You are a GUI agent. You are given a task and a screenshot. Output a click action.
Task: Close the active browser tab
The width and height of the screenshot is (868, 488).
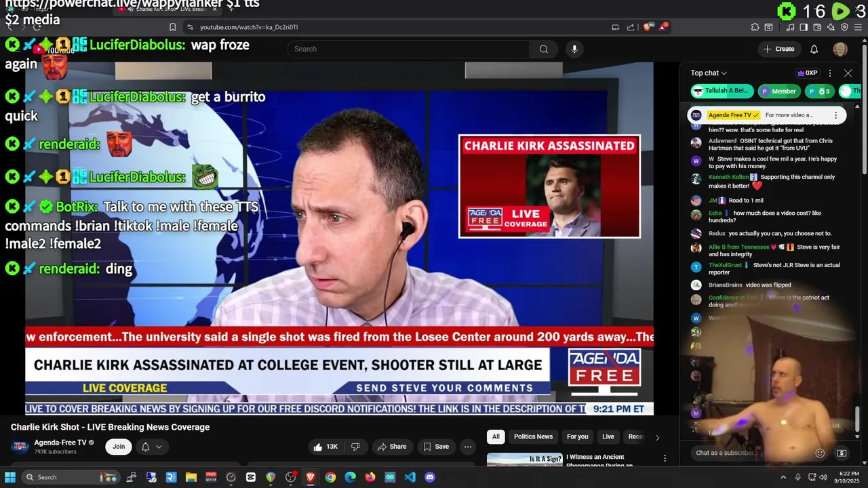[x=215, y=9]
